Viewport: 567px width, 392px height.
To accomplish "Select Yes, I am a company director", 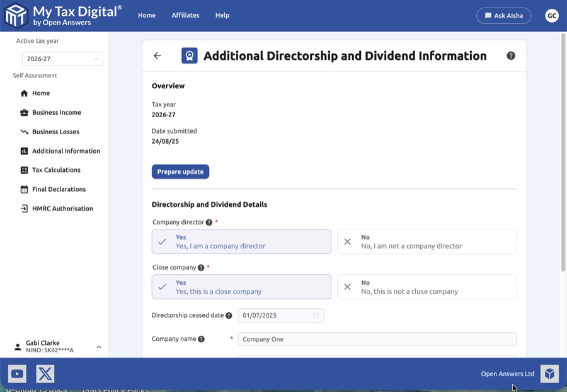I will coord(241,241).
